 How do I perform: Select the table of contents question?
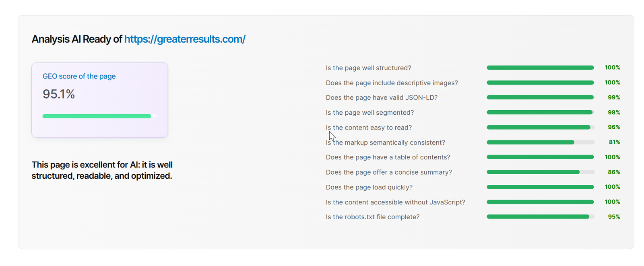[x=388, y=157]
